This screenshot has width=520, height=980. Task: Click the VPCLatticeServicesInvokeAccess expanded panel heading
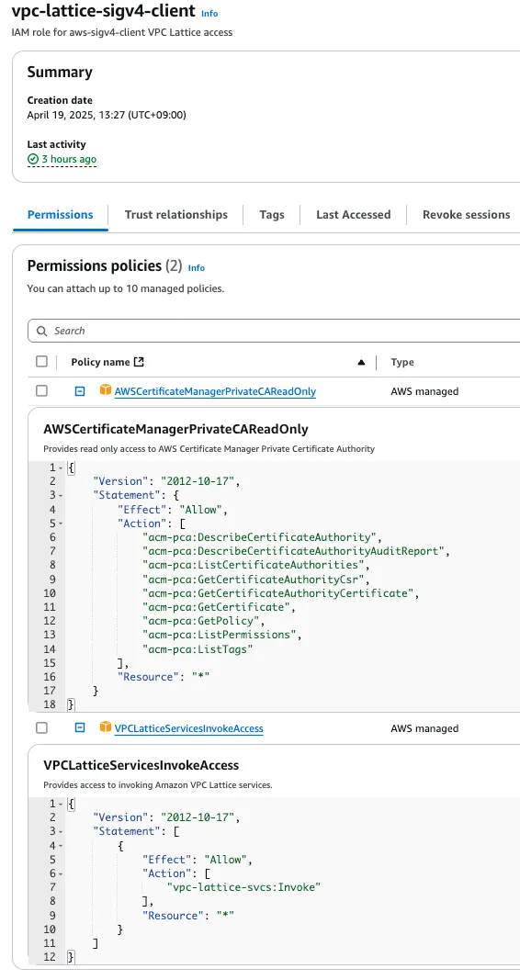[141, 765]
